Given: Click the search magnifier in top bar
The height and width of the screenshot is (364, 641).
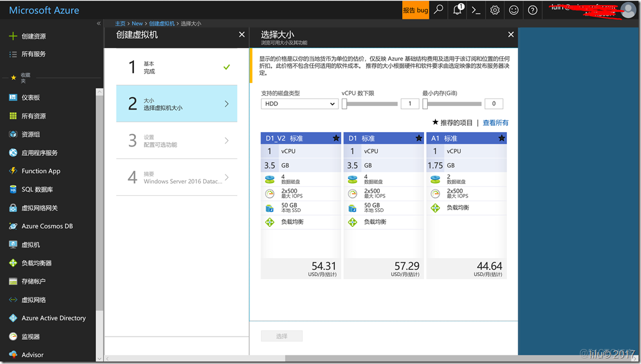Looking at the screenshot, I should pyautogui.click(x=439, y=10).
